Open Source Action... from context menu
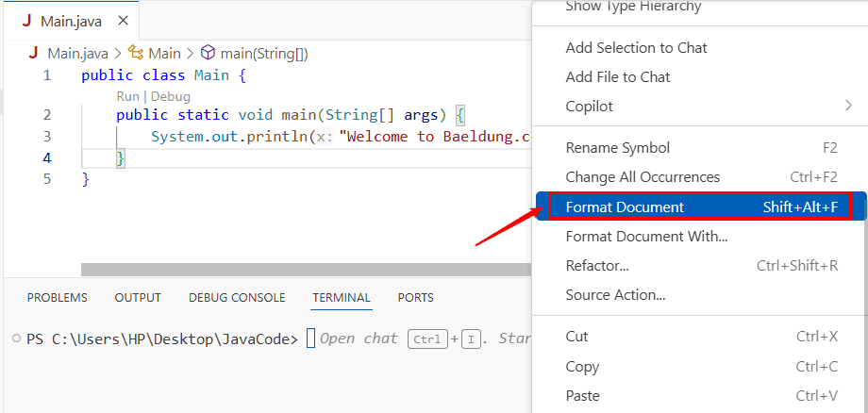This screenshot has width=868, height=413. pos(615,294)
